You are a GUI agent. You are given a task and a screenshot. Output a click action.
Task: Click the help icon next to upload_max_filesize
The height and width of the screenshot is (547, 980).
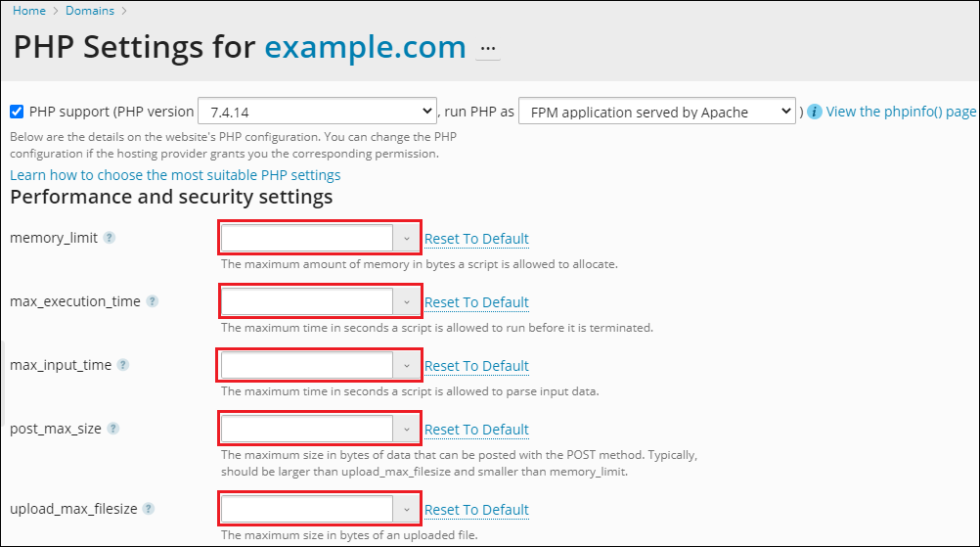[x=149, y=509]
